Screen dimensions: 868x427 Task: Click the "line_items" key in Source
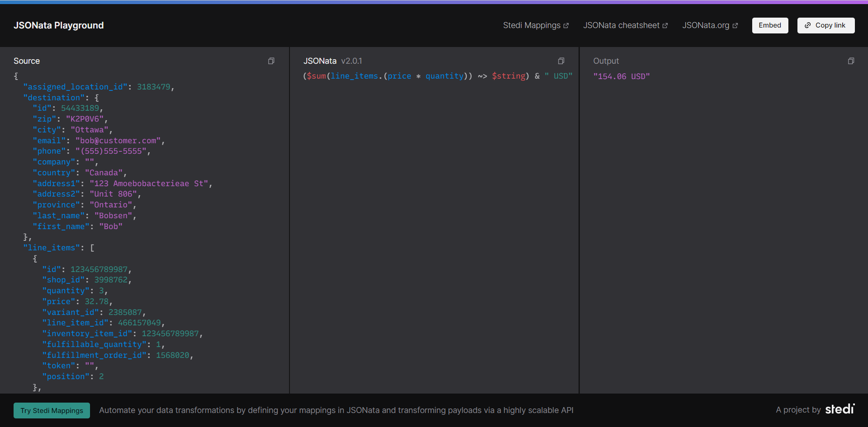52,248
